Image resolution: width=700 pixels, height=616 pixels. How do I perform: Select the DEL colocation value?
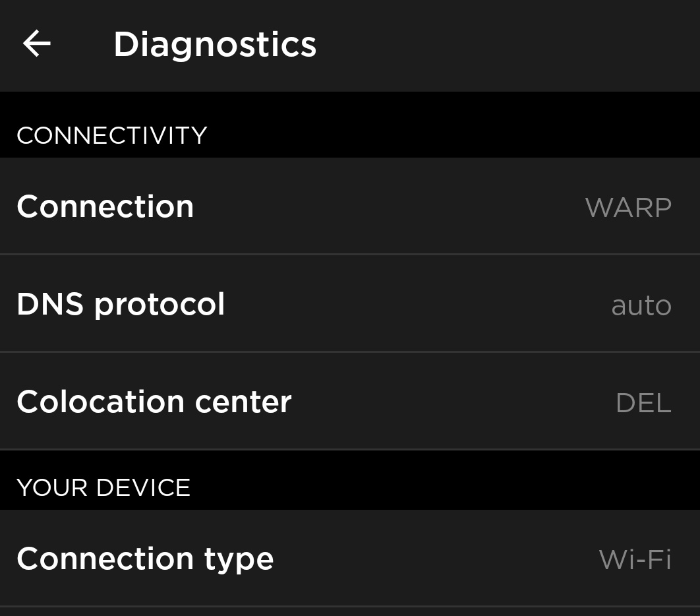pos(643,402)
